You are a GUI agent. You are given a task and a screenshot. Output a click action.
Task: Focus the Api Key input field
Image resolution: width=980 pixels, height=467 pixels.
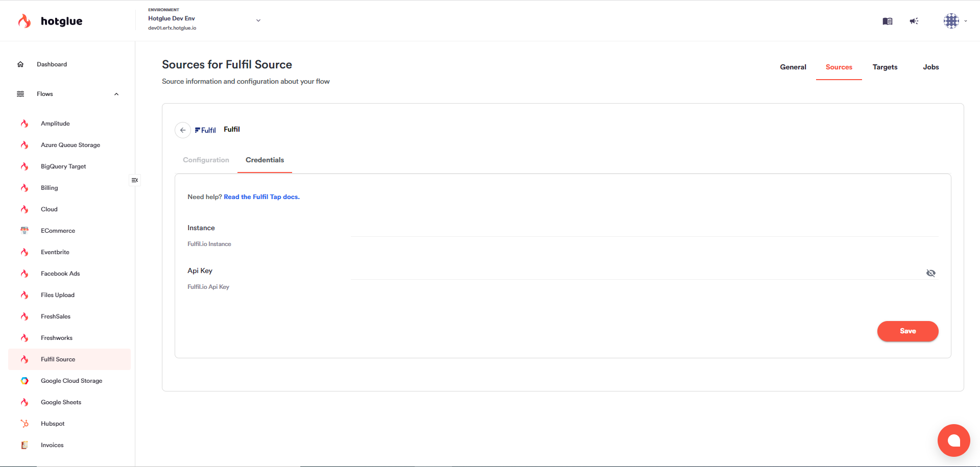637,271
